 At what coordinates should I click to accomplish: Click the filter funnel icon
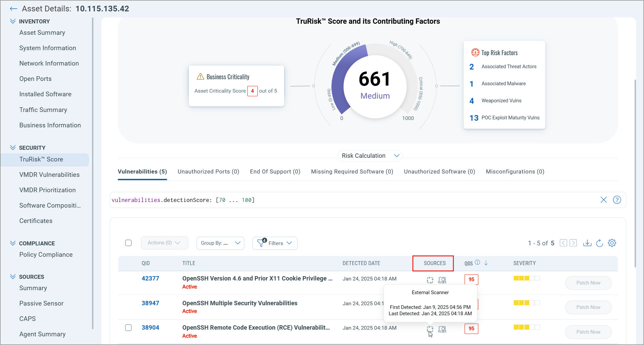point(261,243)
